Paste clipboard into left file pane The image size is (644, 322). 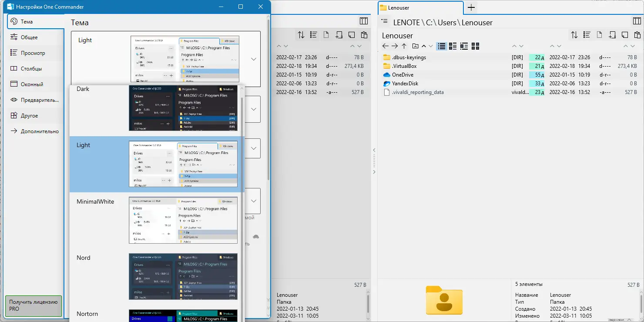[x=364, y=35]
